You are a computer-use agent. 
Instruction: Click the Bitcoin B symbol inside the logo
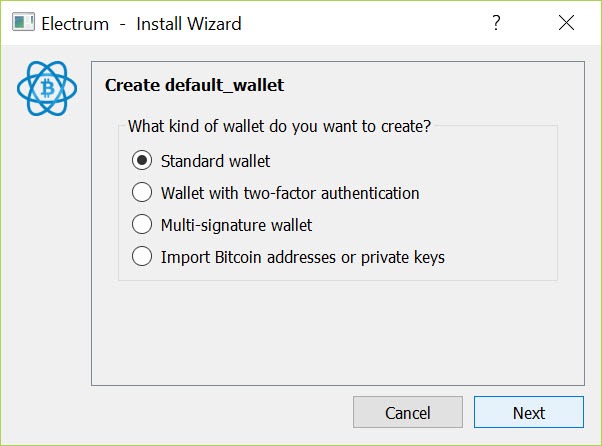point(48,88)
